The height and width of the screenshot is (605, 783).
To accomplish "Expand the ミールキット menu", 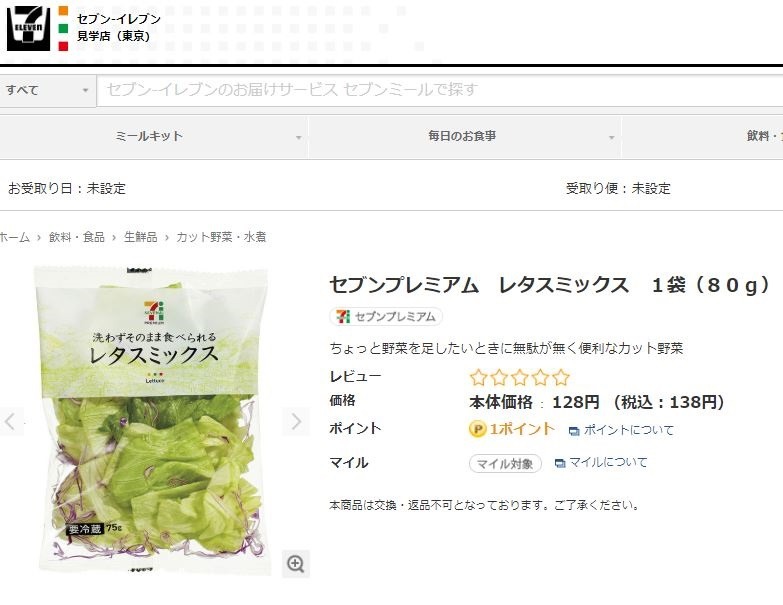I will click(x=154, y=136).
